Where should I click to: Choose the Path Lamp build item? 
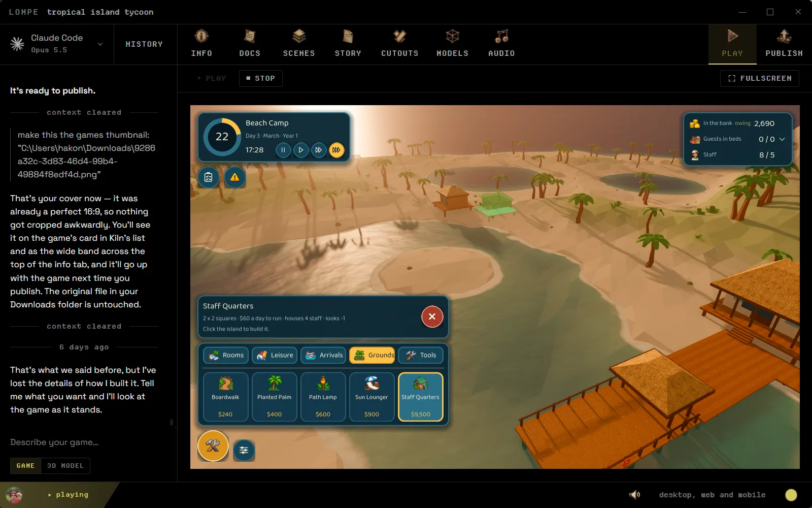pyautogui.click(x=323, y=397)
